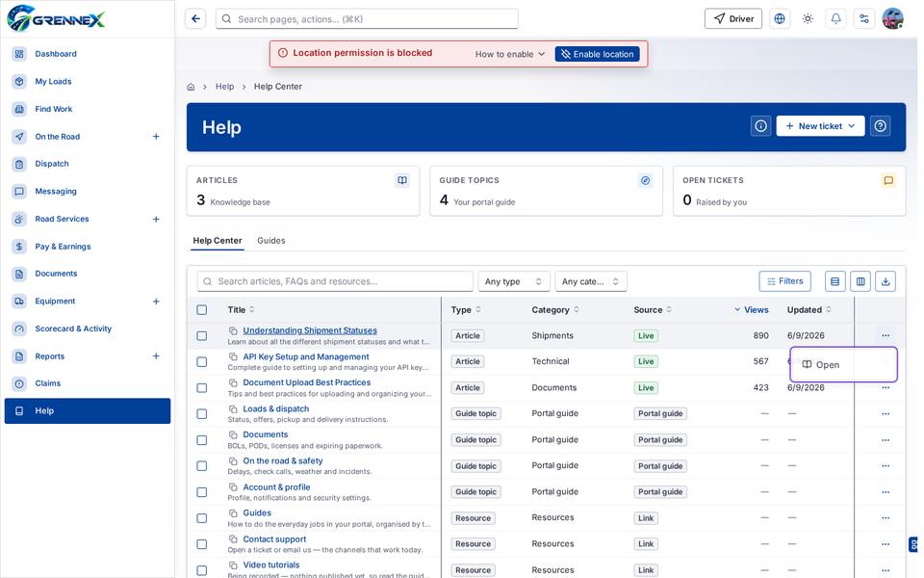Open the column layout icon beside Filters
Screen dimensions: 924x578
click(860, 281)
